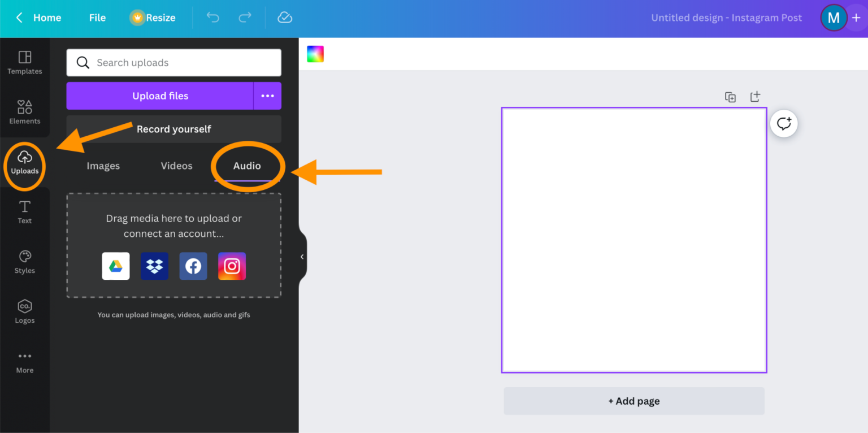Click the Styles sidebar icon

pos(24,261)
